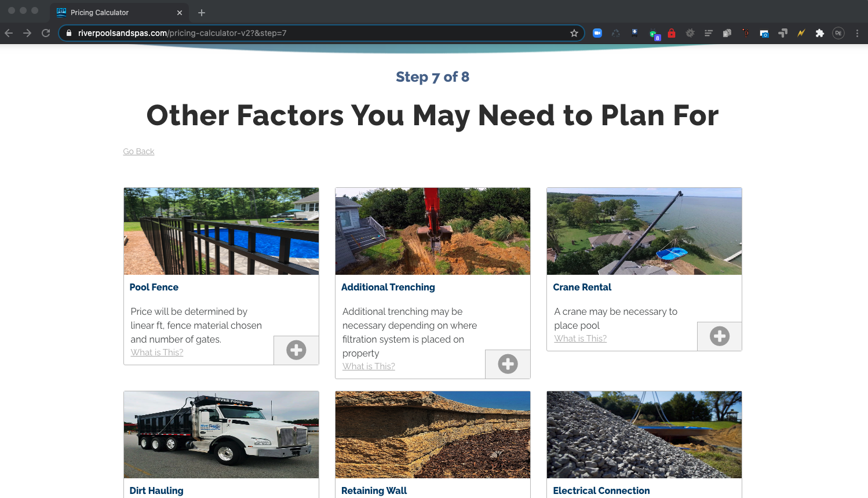
Task: Open a new browser tab
Action: click(202, 12)
